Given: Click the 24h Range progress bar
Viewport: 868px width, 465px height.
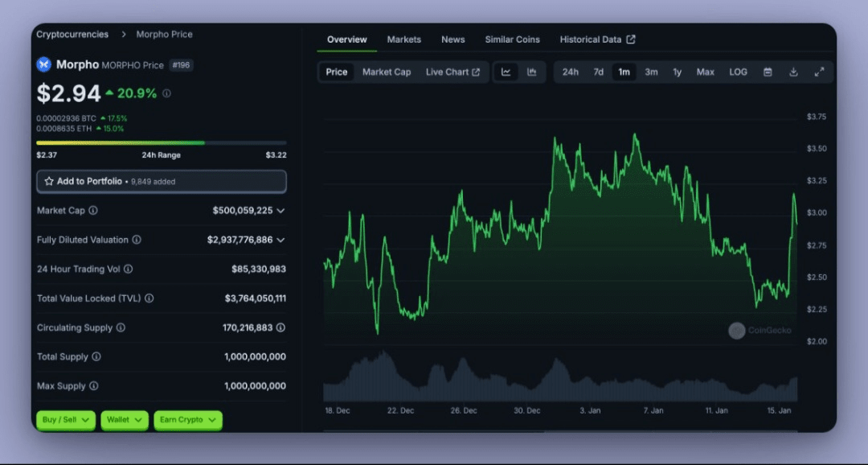Looking at the screenshot, I should (x=162, y=143).
